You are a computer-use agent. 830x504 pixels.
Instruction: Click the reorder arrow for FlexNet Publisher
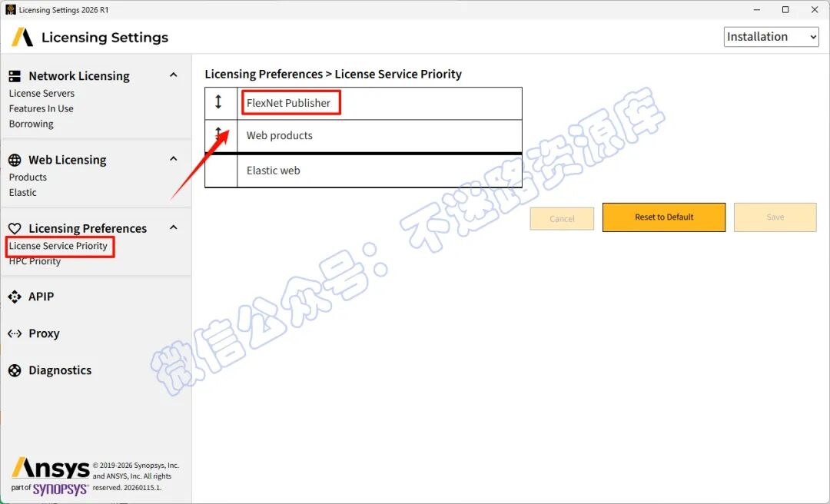[218, 101]
